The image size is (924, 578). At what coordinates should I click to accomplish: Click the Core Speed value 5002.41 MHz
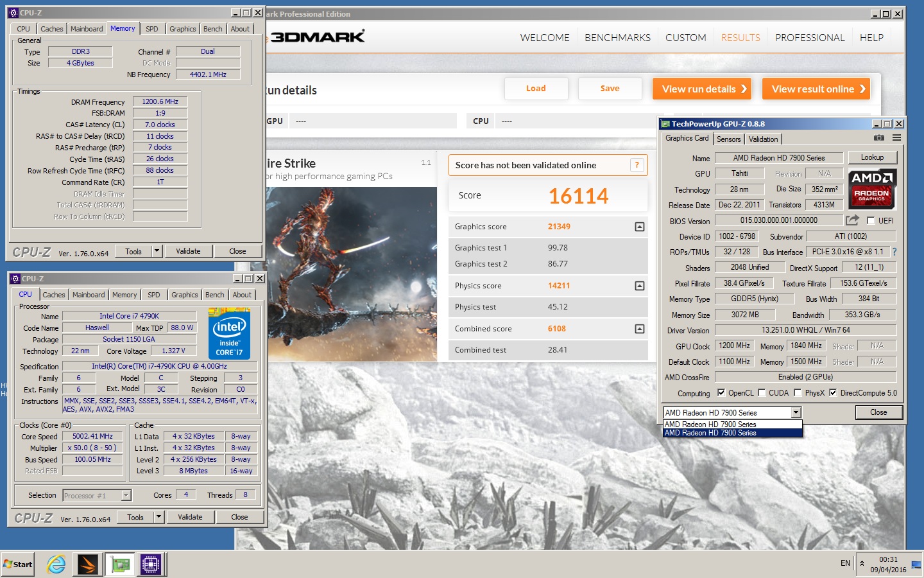click(92, 436)
